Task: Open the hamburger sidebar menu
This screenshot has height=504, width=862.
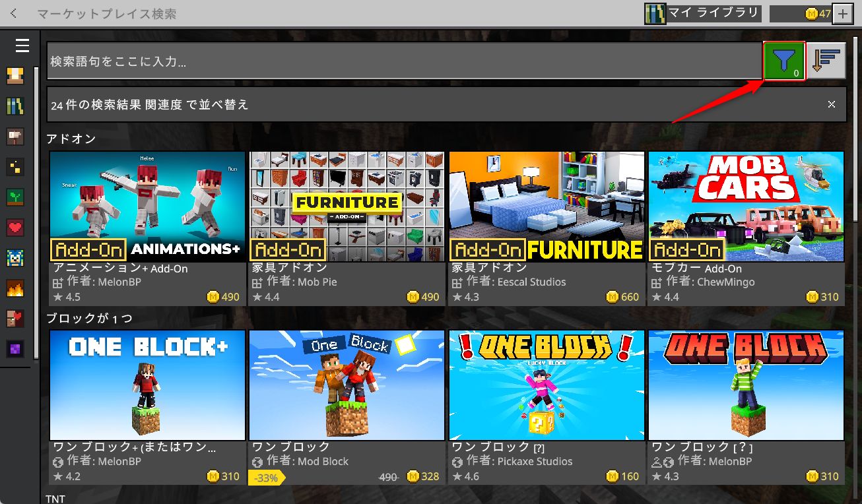Action: [x=22, y=45]
